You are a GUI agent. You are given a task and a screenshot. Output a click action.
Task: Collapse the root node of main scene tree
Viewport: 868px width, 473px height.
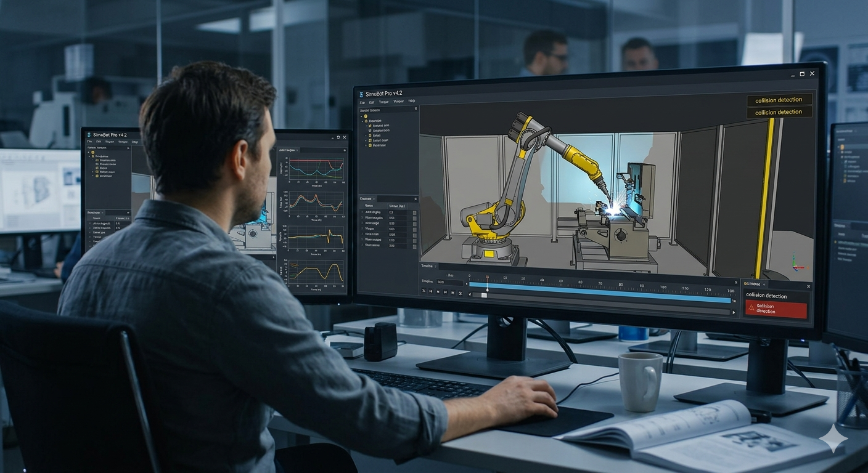point(361,116)
